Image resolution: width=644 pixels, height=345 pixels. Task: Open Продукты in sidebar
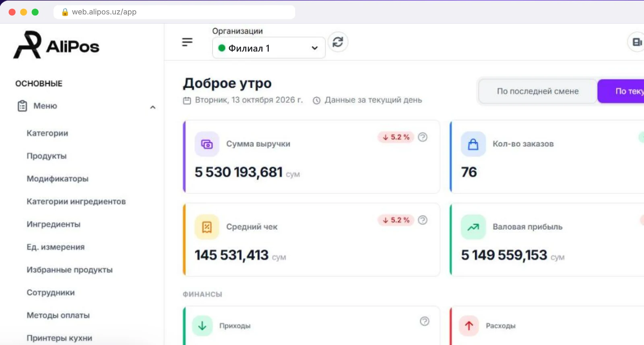[47, 156]
